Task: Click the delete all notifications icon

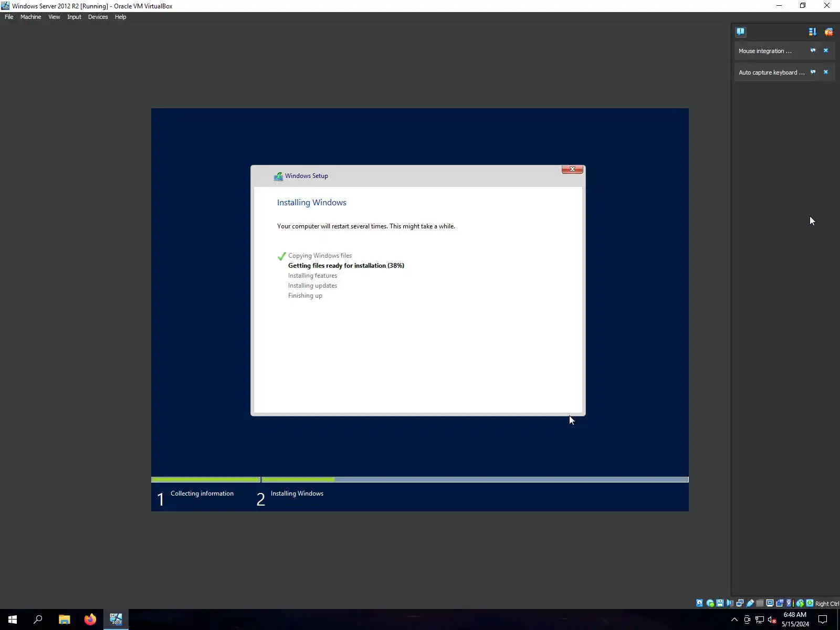Action: (828, 31)
